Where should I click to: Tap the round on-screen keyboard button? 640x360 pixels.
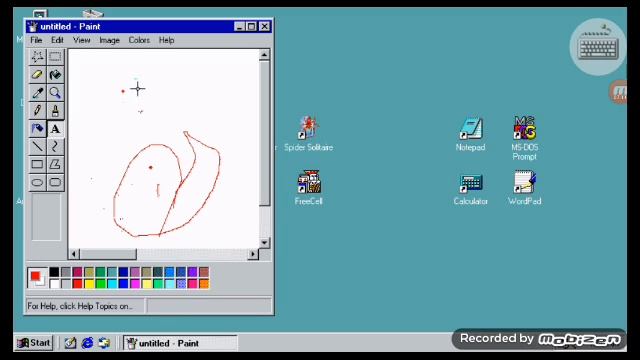pyautogui.click(x=598, y=47)
